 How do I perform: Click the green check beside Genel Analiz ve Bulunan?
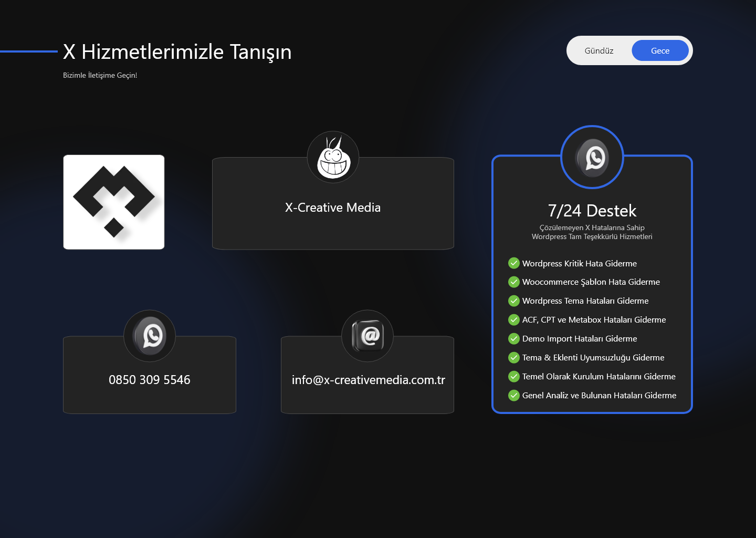tap(514, 396)
